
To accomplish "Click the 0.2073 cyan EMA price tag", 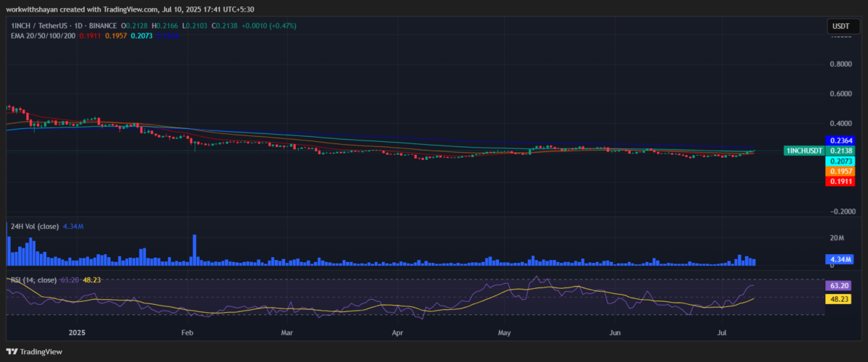I will coord(841,161).
